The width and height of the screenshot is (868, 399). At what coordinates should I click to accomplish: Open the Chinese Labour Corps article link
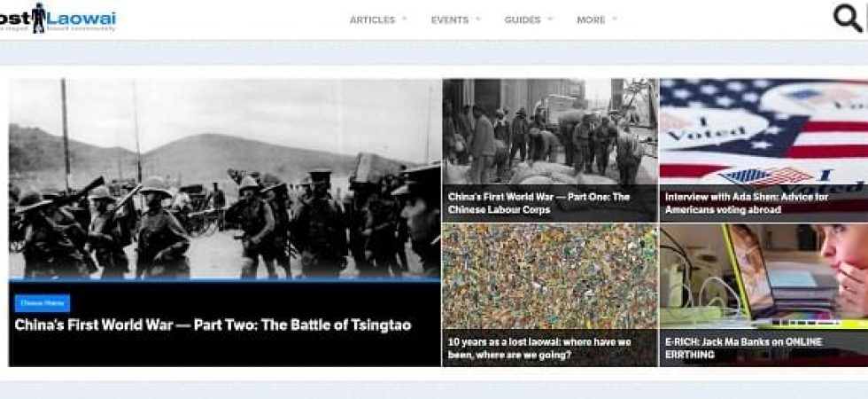[539, 203]
